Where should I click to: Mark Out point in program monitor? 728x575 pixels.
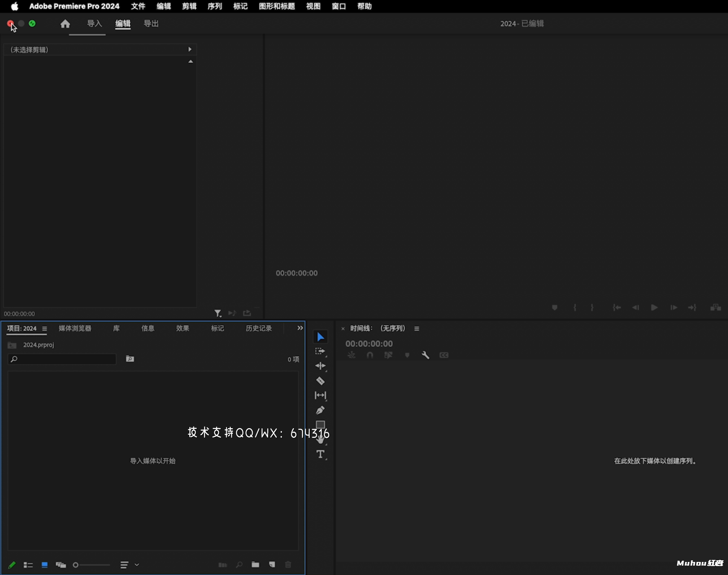(x=592, y=307)
